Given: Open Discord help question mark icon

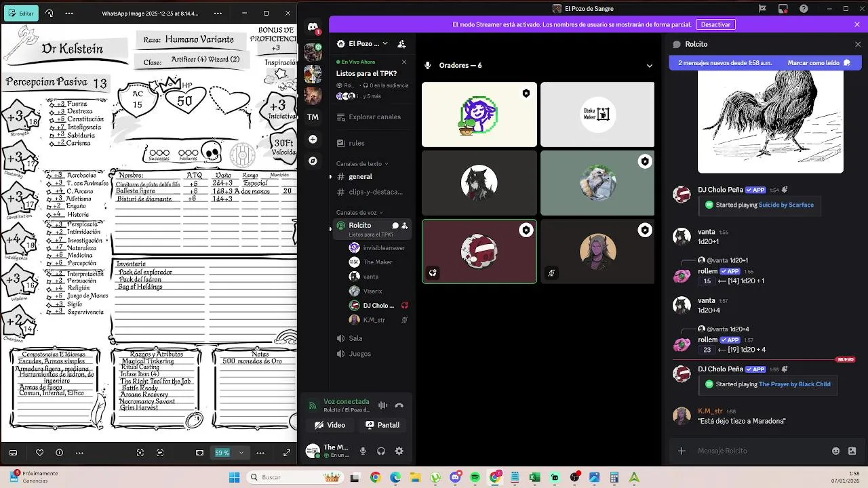Looking at the screenshot, I should [x=804, y=8].
